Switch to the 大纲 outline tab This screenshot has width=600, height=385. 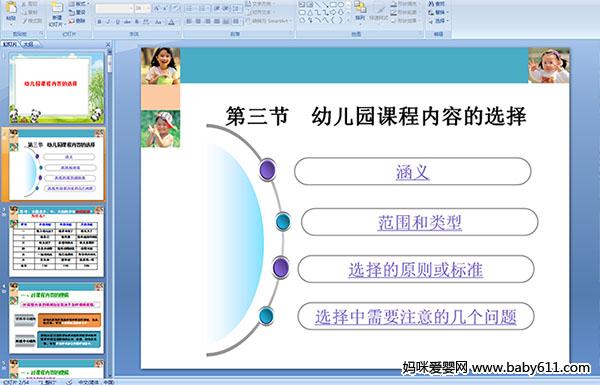pos(29,44)
